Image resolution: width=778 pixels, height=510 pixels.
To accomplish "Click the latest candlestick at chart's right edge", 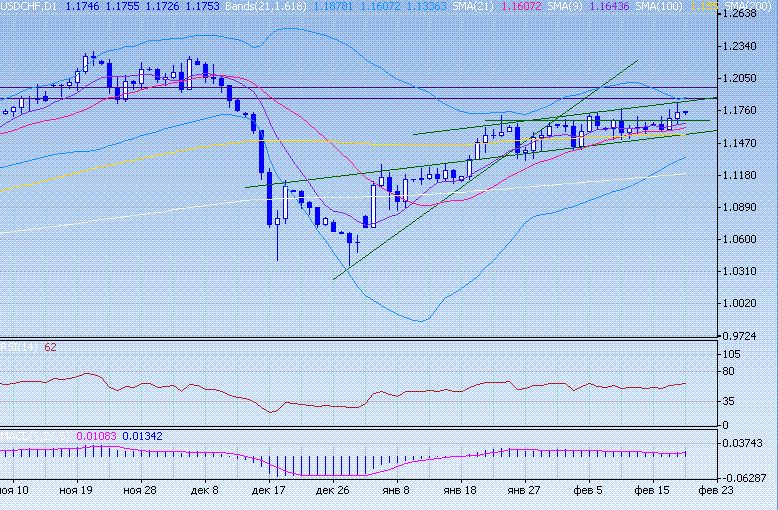I will point(685,113).
